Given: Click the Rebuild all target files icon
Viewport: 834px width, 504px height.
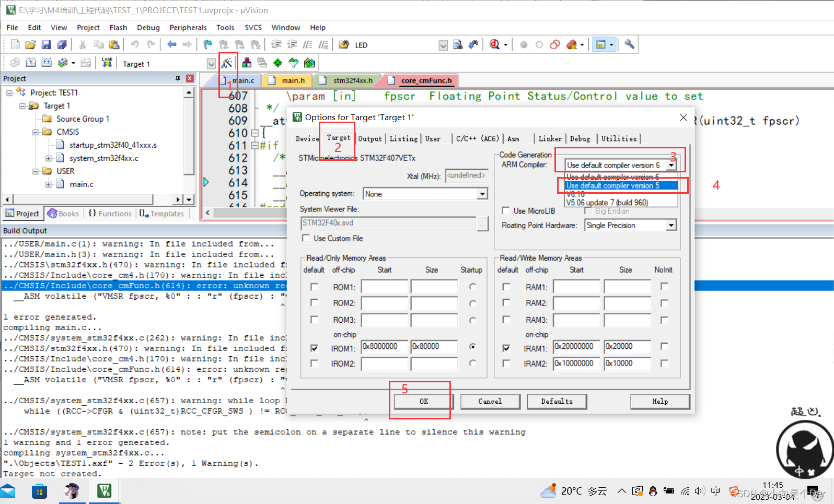Looking at the screenshot, I should click(x=47, y=63).
